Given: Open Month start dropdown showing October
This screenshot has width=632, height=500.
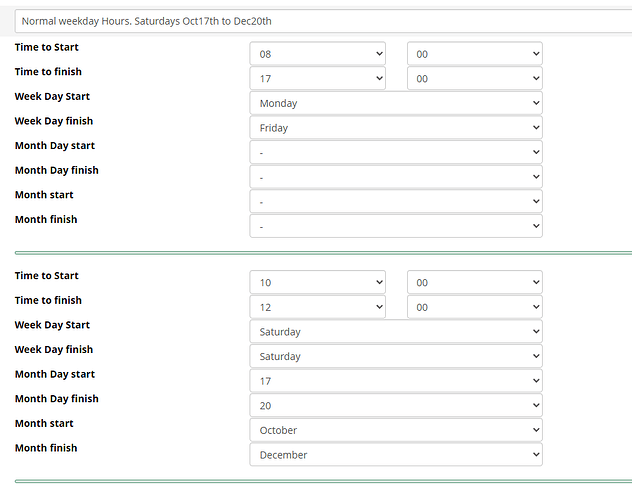Looking at the screenshot, I should click(x=395, y=430).
